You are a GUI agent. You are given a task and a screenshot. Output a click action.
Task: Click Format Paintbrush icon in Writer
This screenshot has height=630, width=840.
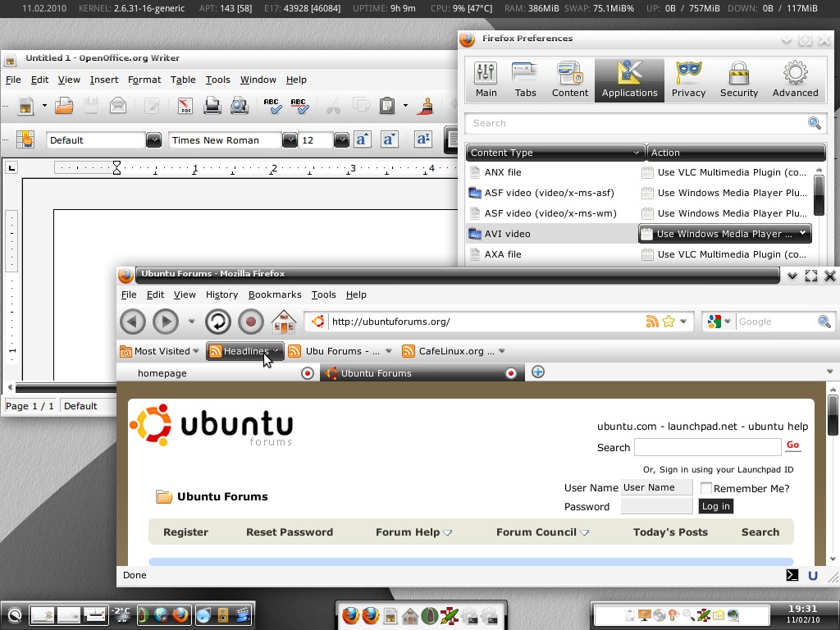(427, 106)
